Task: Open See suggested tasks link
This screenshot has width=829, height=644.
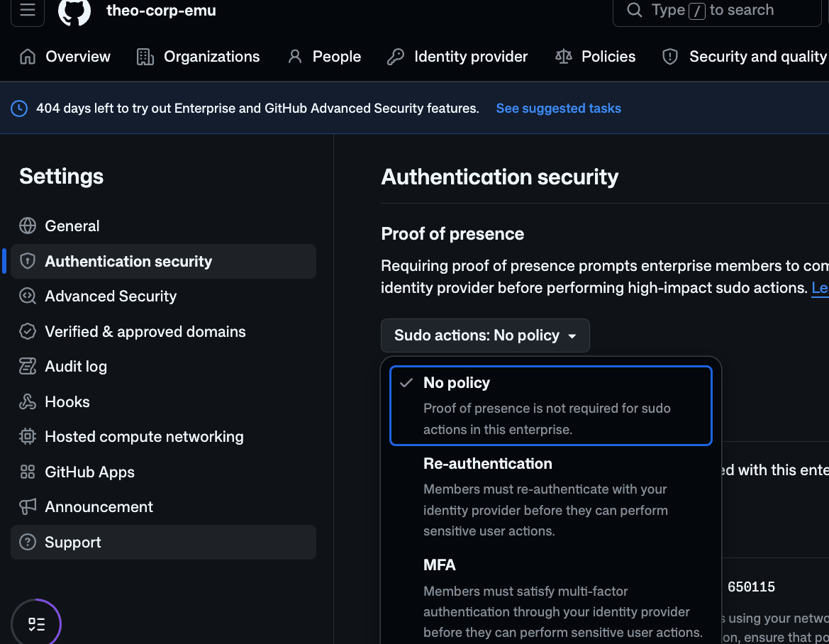Action: click(x=558, y=109)
